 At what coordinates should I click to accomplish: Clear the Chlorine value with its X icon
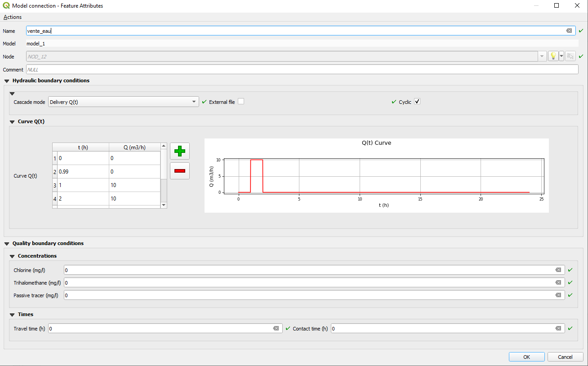558,270
